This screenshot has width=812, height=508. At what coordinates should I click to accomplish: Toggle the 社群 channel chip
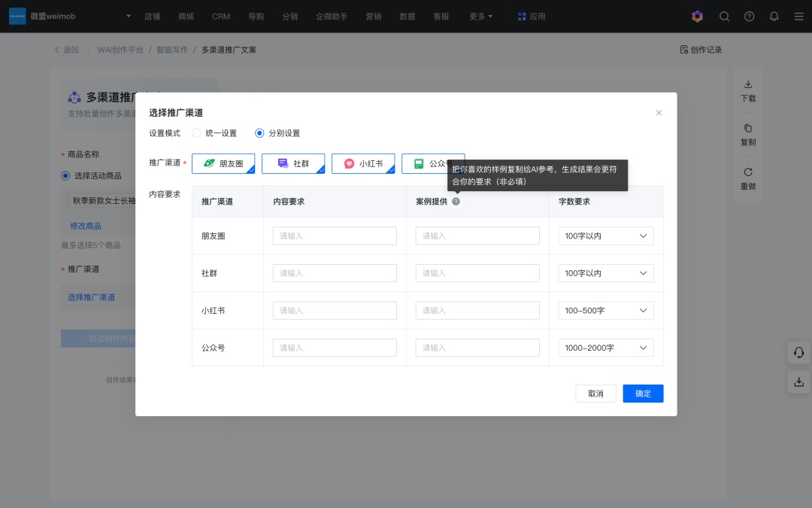[x=293, y=163]
